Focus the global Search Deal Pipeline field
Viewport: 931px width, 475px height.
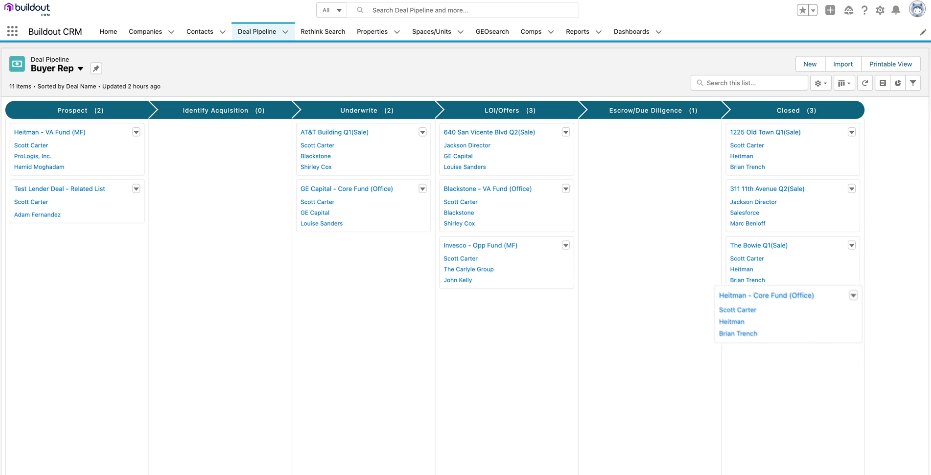463,10
